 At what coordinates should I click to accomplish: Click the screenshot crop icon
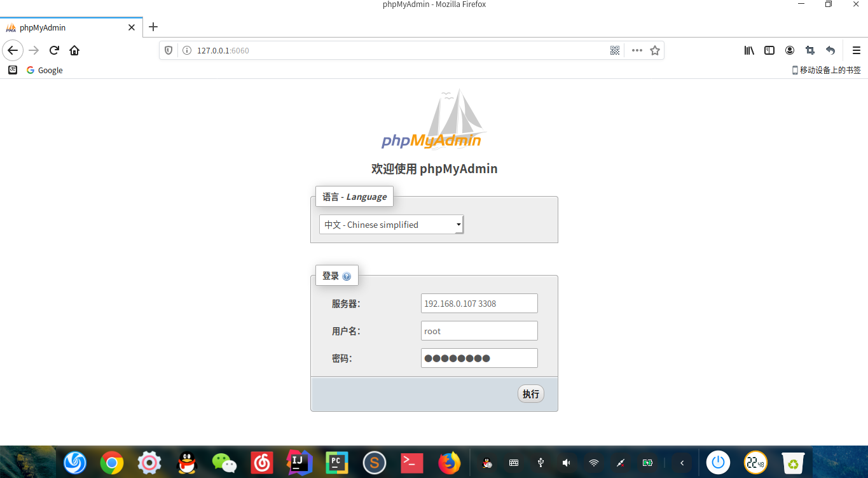[810, 50]
